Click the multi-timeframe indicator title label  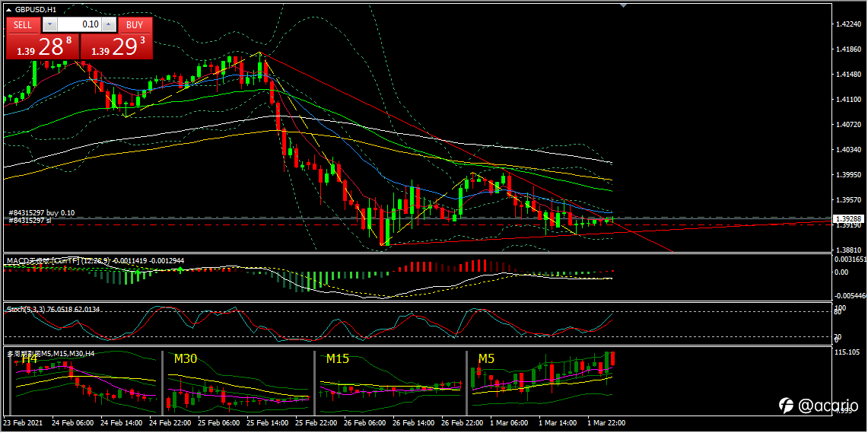click(50, 353)
